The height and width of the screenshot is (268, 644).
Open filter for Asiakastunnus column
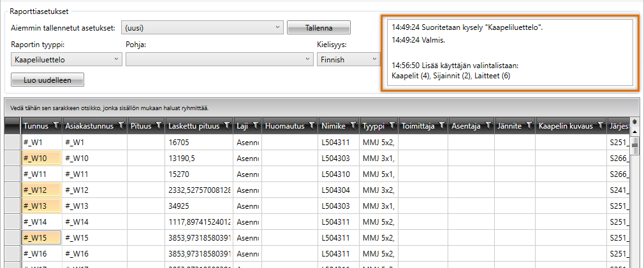[x=120, y=126]
